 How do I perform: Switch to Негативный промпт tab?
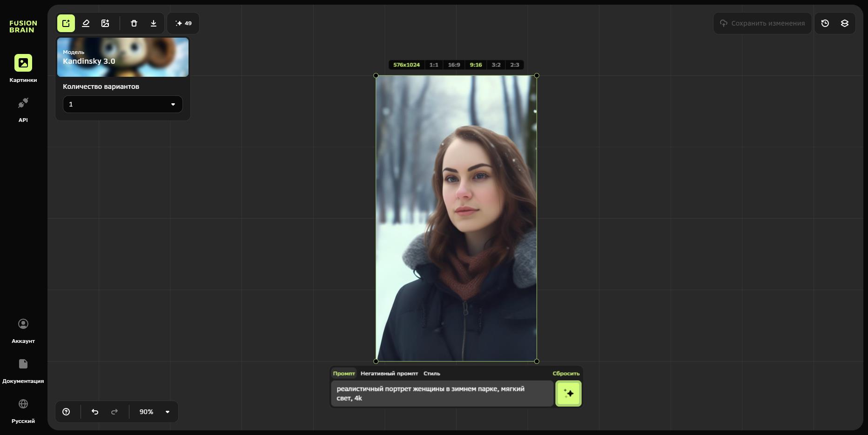(389, 374)
